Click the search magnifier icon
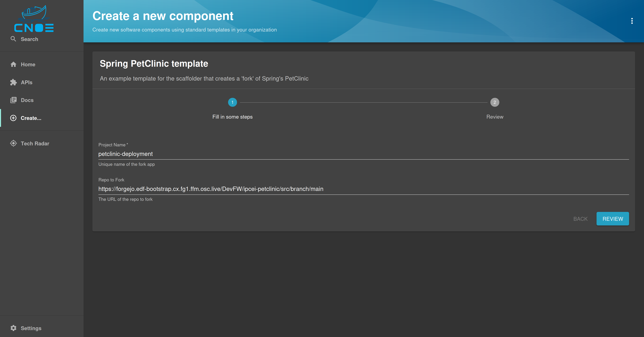 tap(13, 39)
